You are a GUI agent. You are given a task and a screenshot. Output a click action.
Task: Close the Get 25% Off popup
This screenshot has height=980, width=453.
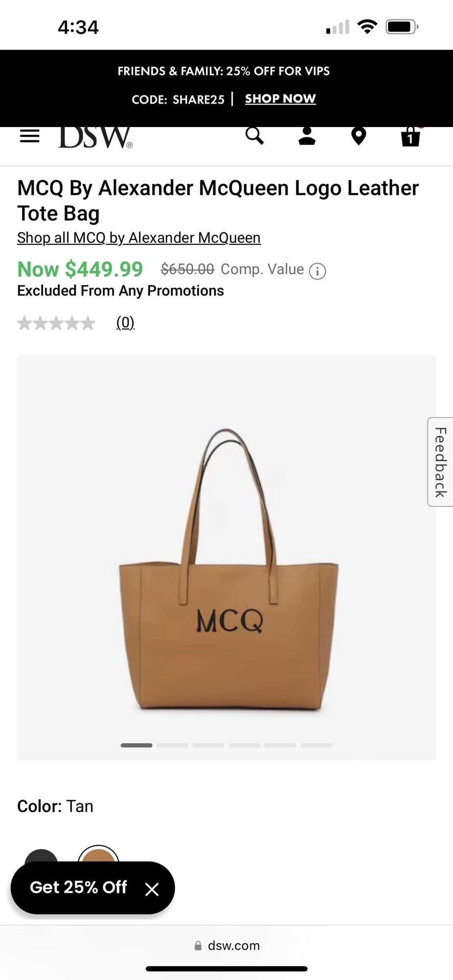[152, 890]
